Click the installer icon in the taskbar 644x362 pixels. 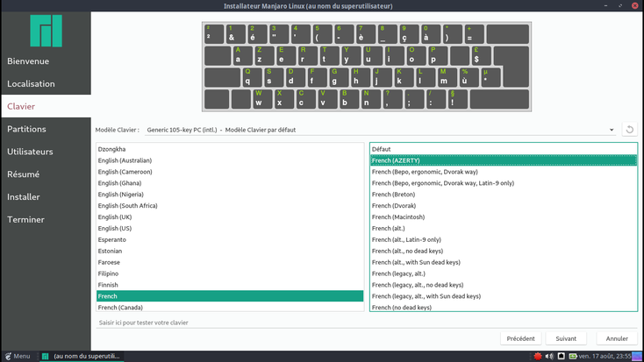(45, 356)
